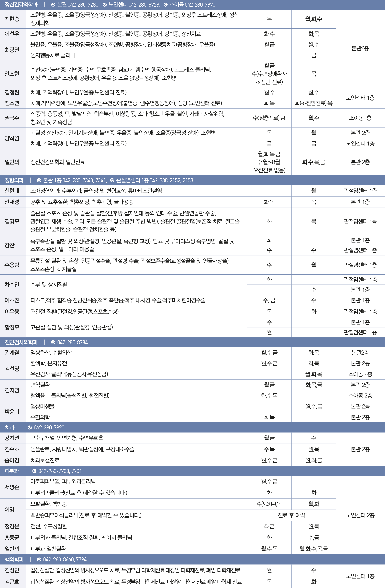Click doctor name 이호진
The image size is (385, 588).
(12, 300)
